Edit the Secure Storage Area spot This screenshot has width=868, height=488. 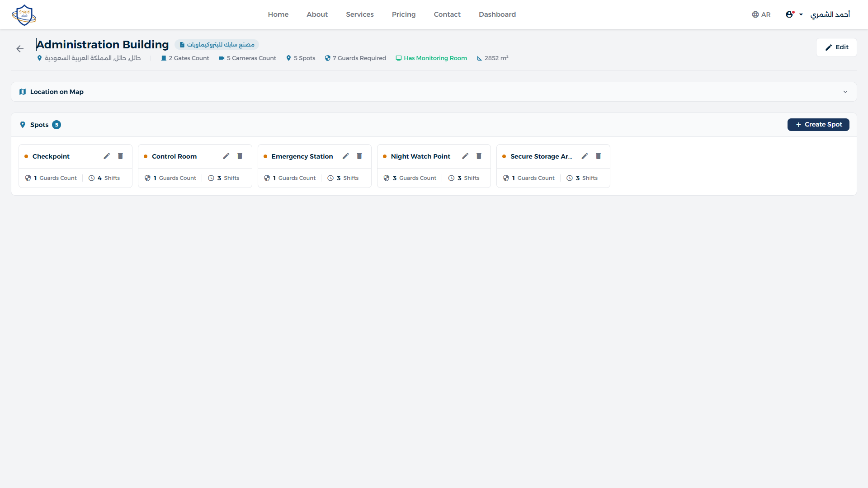[x=585, y=156]
